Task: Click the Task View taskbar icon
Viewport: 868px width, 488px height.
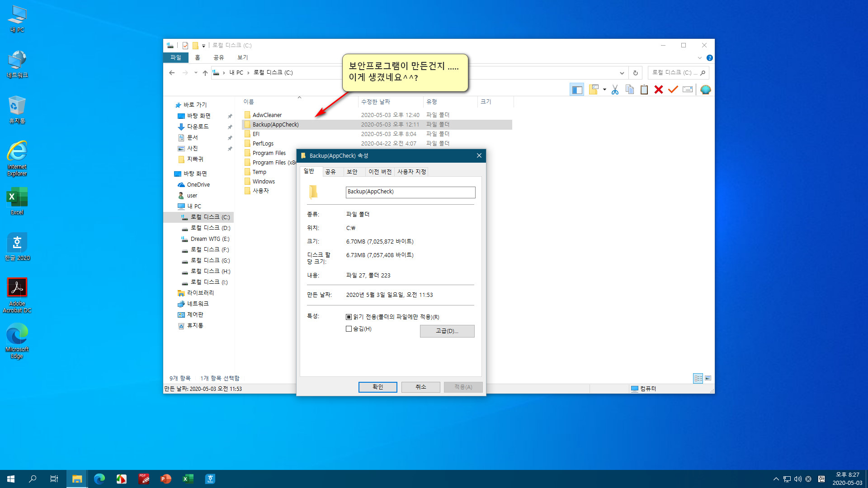Action: coord(54,479)
